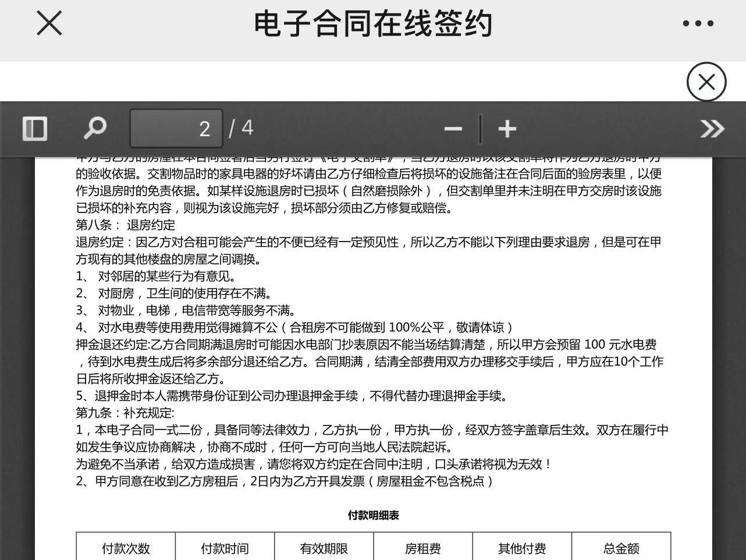The image size is (746, 560).
Task: Zoom in with the plus button
Action: pyautogui.click(x=507, y=129)
